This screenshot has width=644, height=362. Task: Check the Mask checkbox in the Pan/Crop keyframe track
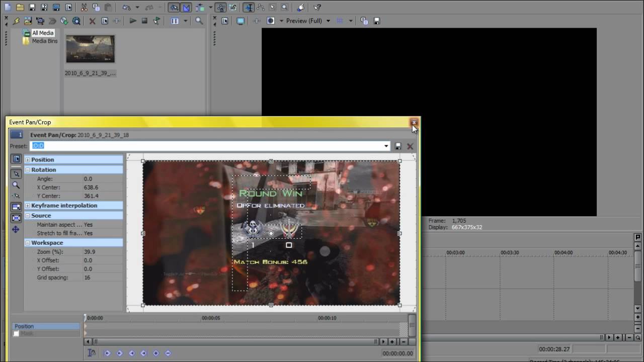[16, 334]
